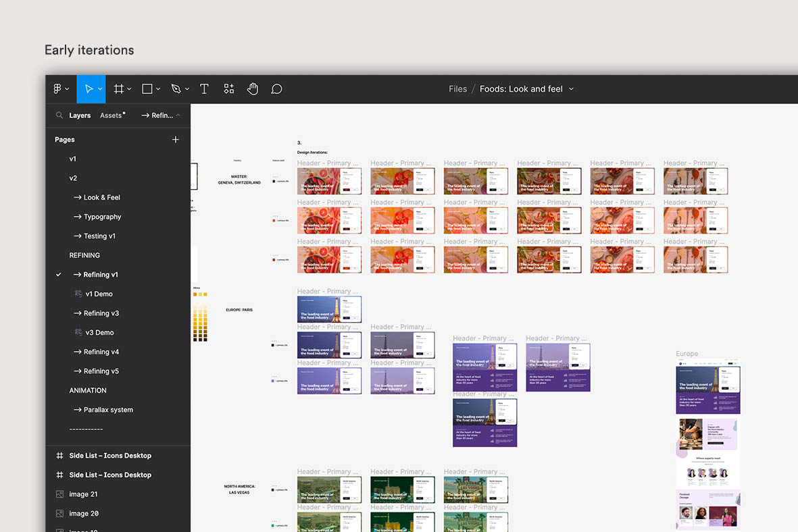Open the Refining v3 page

[96, 313]
